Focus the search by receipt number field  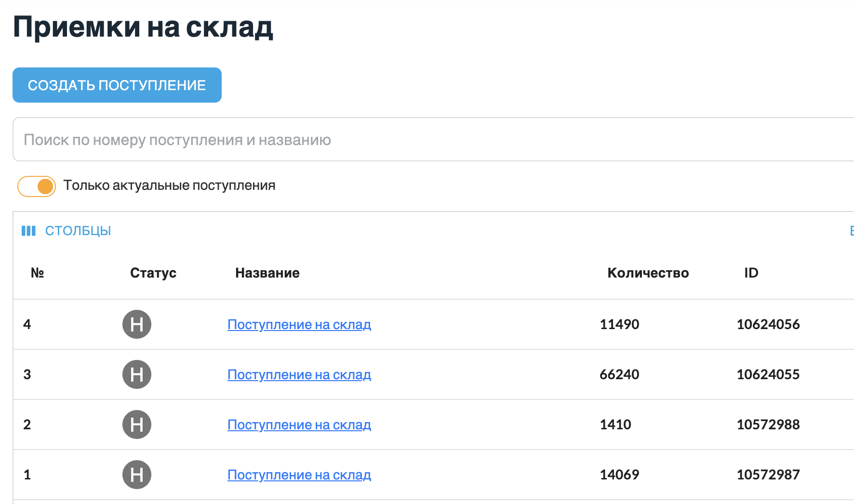[433, 140]
